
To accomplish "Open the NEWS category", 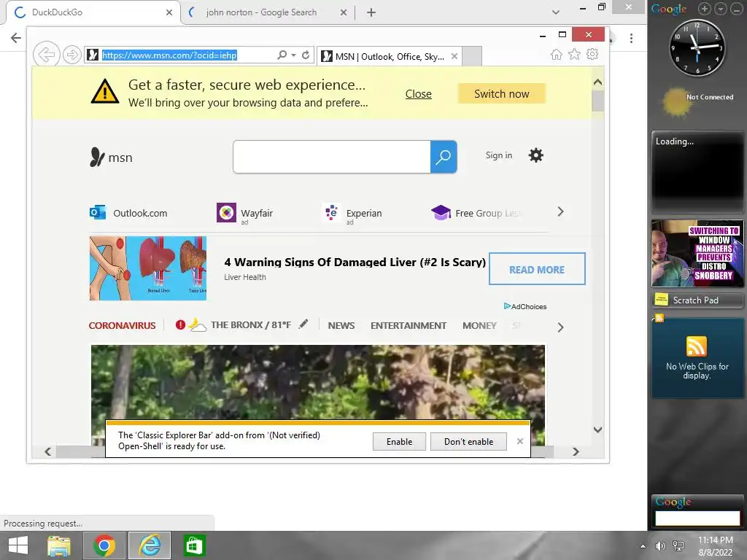I will (x=341, y=326).
